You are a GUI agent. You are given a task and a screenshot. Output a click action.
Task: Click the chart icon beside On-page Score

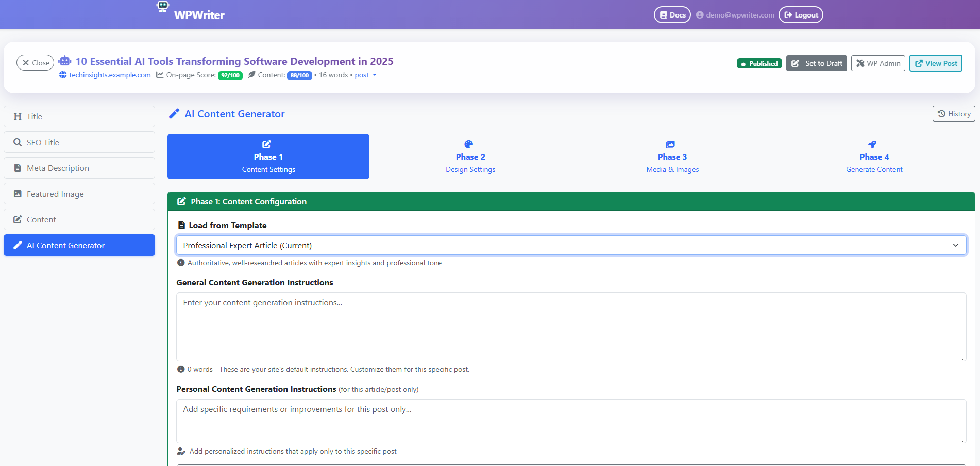160,75
